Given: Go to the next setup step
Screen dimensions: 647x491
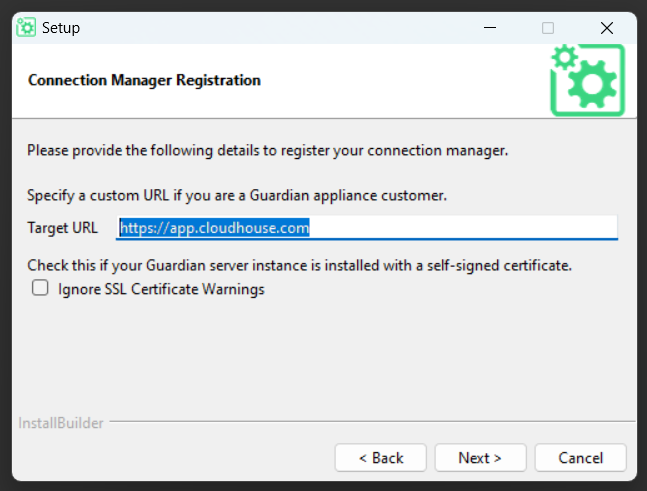Looking at the screenshot, I should pyautogui.click(x=480, y=458).
